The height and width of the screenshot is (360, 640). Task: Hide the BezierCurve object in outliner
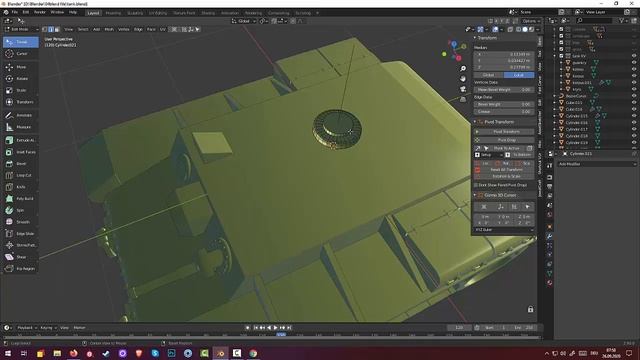pyautogui.click(x=634, y=96)
